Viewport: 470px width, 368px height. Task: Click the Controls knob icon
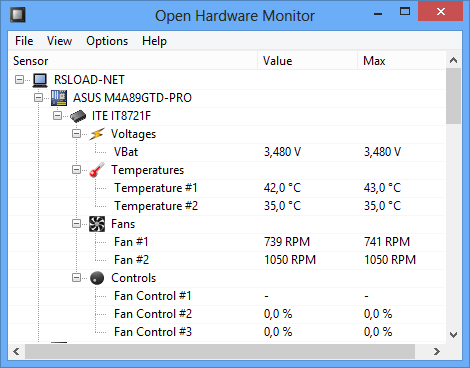[x=97, y=278]
